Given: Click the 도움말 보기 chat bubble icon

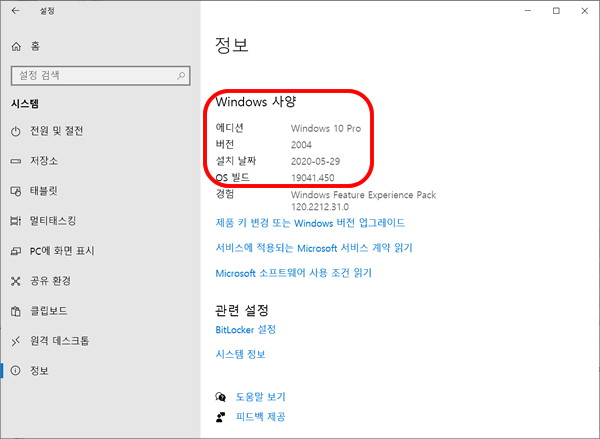Looking at the screenshot, I should coord(221,397).
